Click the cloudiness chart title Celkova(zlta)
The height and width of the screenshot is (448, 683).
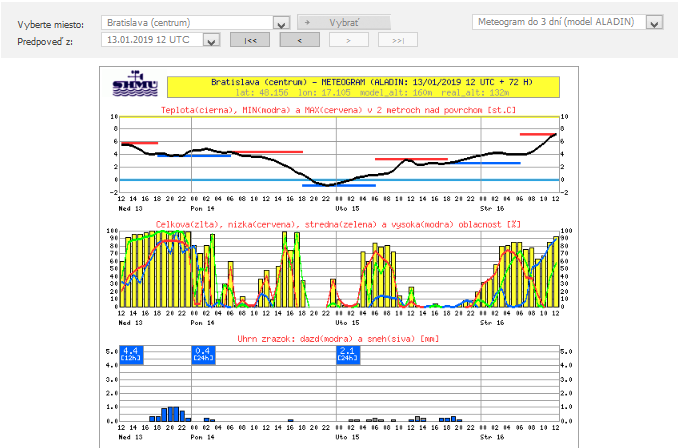click(x=338, y=224)
